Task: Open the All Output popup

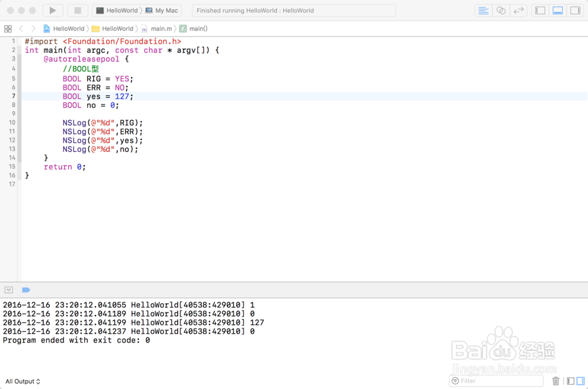Action: coord(22,381)
